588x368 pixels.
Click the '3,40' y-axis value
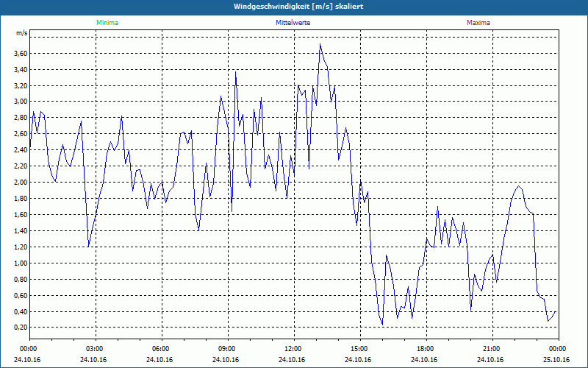click(22, 69)
